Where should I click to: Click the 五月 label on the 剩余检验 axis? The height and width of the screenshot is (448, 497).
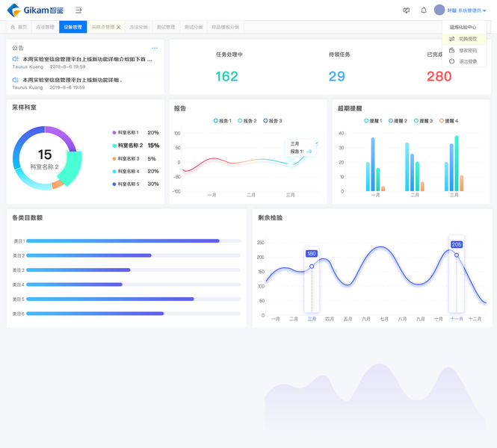point(348,319)
